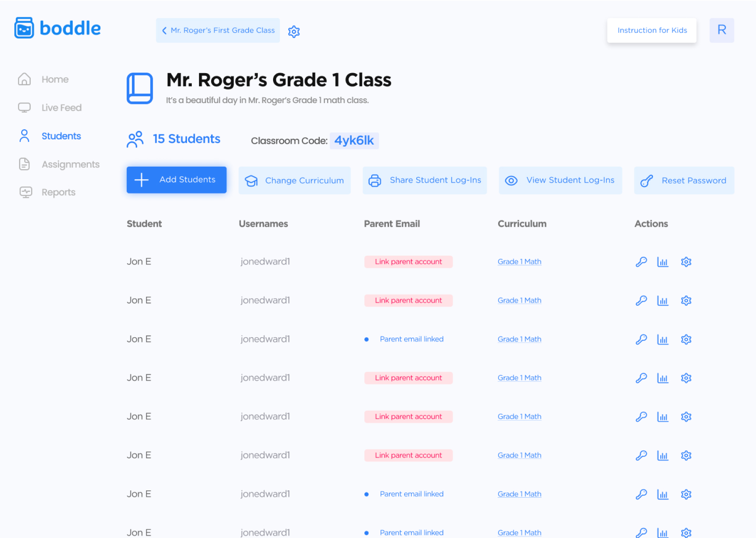
Task: Go back to Mr. Roger's First Grade Class
Action: click(218, 30)
